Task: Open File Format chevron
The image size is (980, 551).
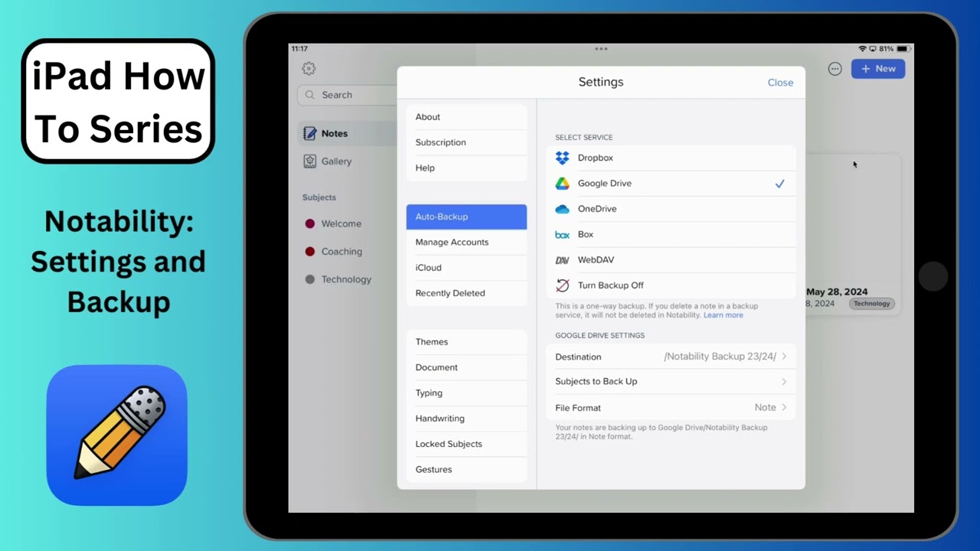Action: point(784,408)
